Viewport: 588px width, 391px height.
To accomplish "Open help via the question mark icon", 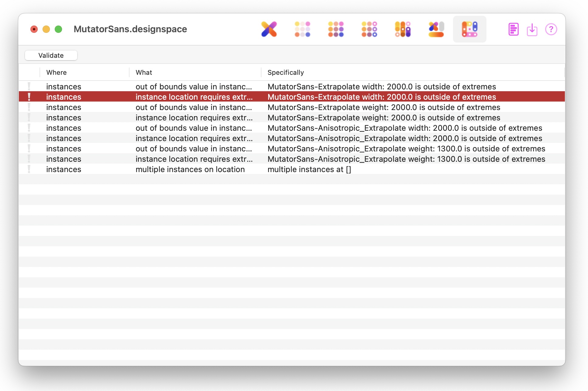I will tap(551, 29).
